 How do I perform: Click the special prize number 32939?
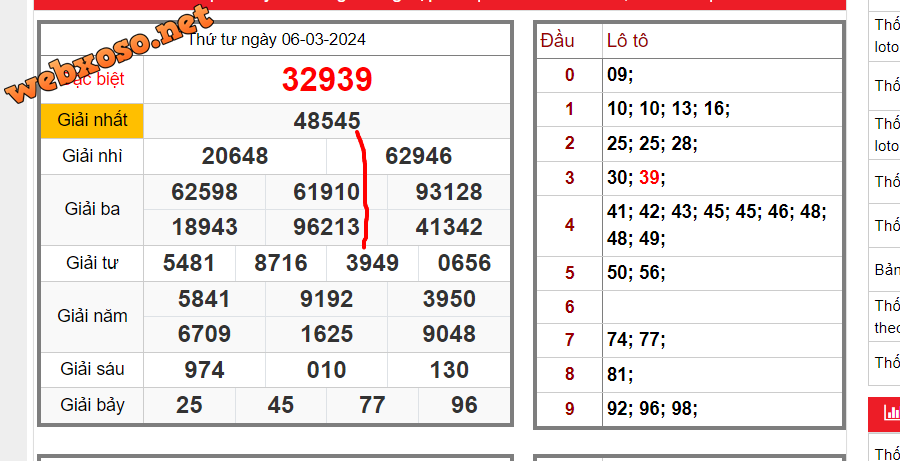[327, 79]
